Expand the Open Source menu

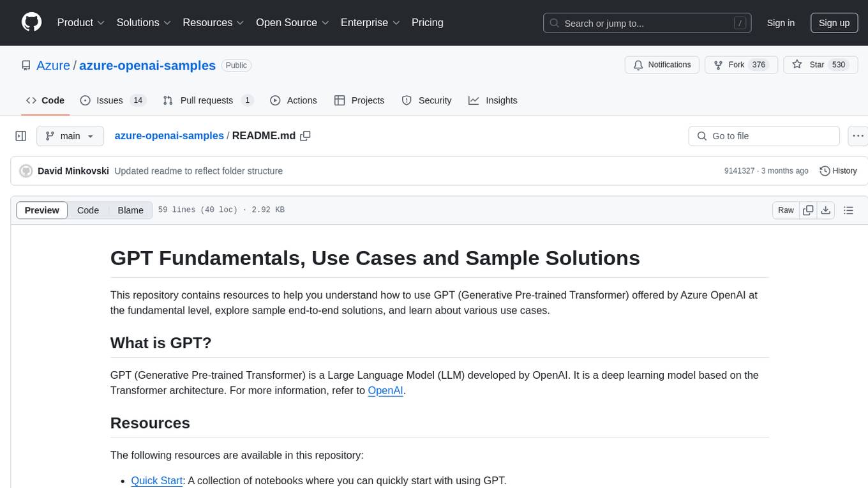click(292, 22)
